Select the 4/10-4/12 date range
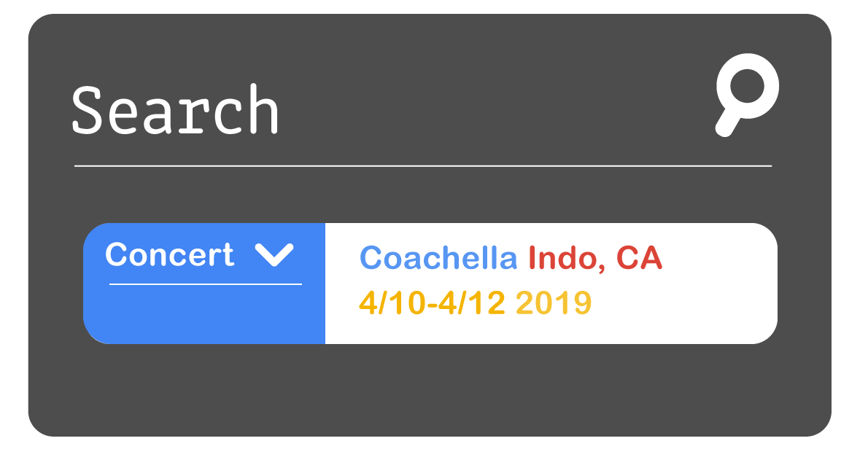The image size is (868, 449). [x=433, y=302]
